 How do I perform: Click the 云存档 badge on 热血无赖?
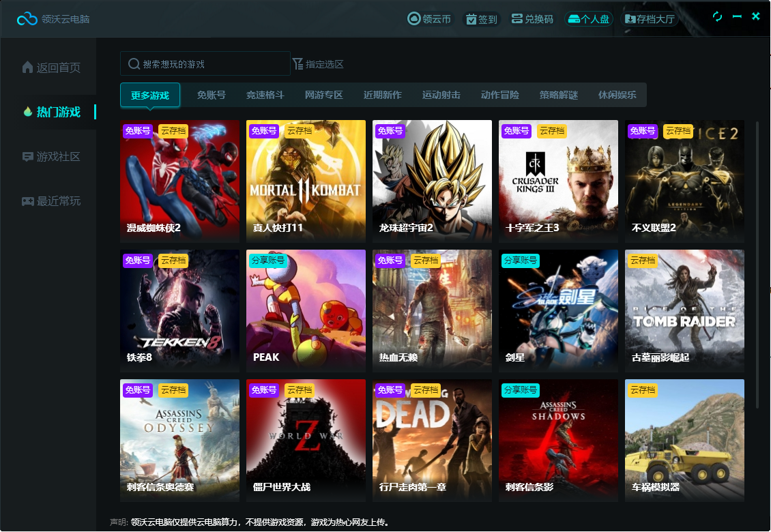426,261
